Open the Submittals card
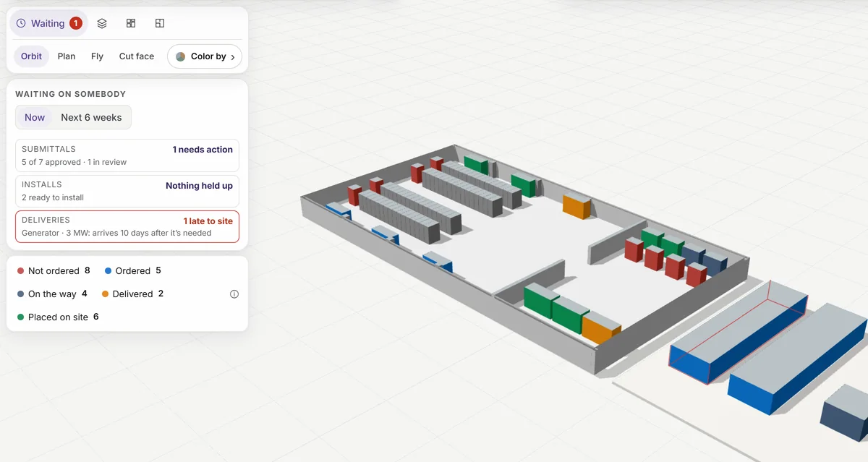 tap(127, 155)
